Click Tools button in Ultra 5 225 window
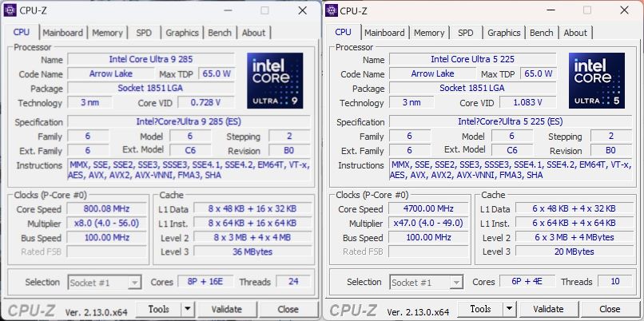The image size is (644, 321). 480,309
